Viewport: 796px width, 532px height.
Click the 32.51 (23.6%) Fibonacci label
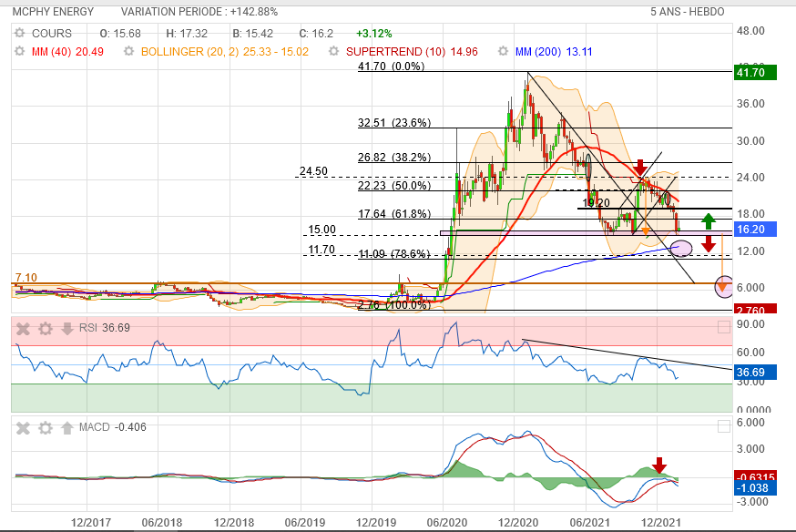[394, 122]
